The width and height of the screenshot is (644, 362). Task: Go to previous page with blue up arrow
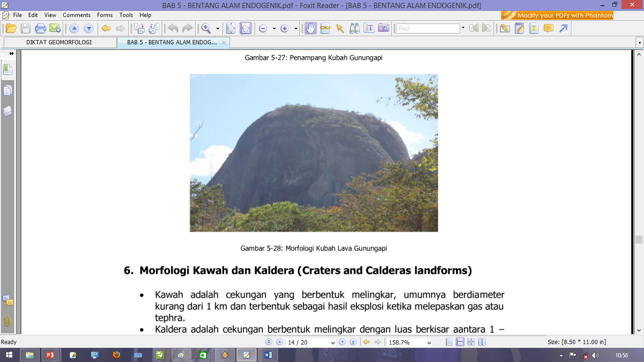coord(74,28)
